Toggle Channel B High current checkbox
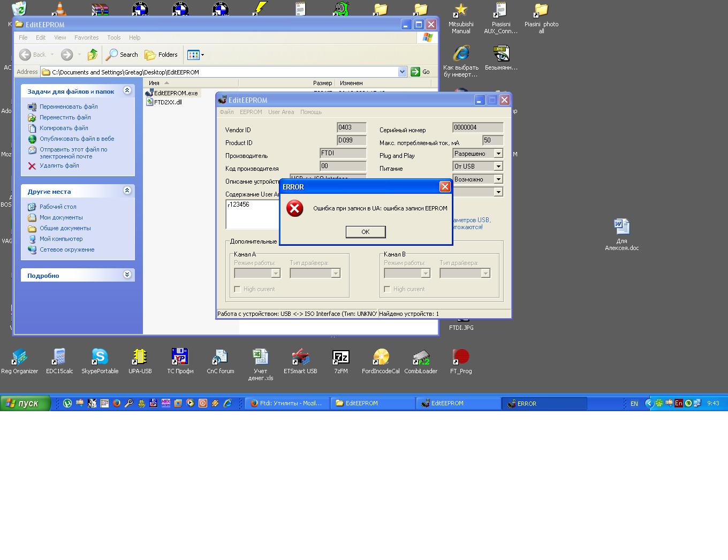Image resolution: width=728 pixels, height=560 pixels. tap(387, 289)
